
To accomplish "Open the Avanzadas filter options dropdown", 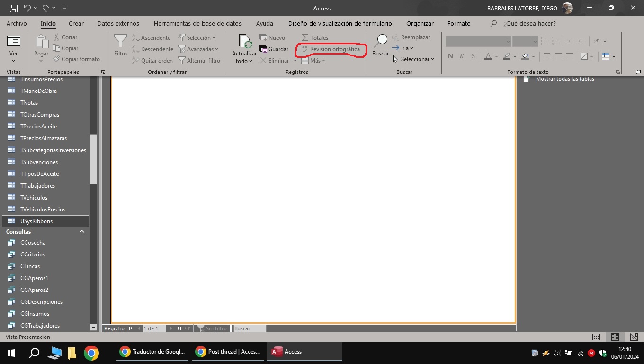I will click(x=198, y=49).
